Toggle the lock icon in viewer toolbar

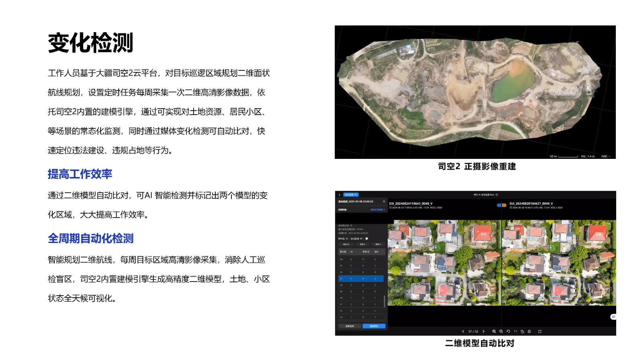529,331
